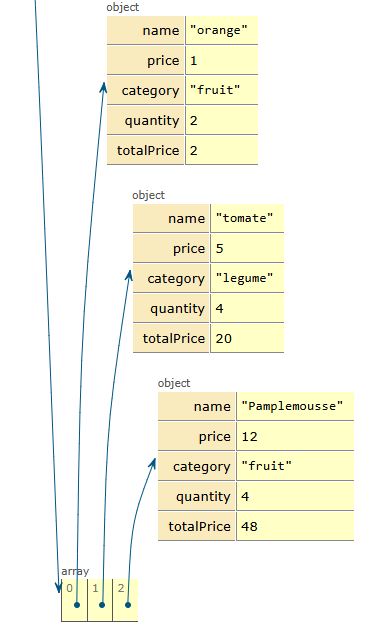This screenshot has height=638, width=385.
Task: Click the "fruit" category value of orange
Action: [x=222, y=90]
